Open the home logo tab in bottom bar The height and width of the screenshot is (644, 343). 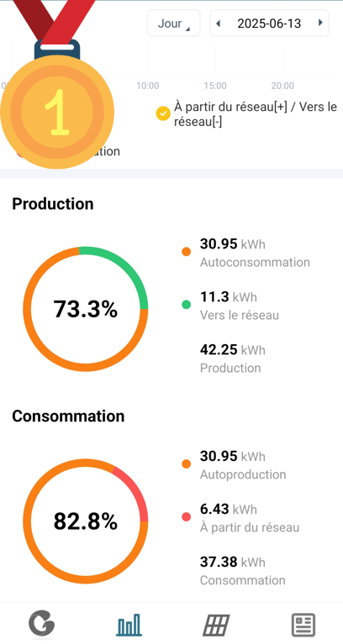[41, 625]
